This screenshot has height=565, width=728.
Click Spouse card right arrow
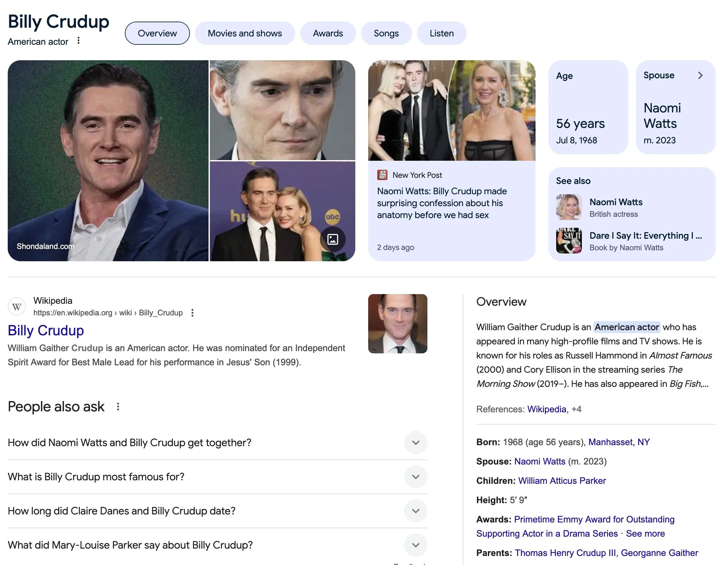pos(700,75)
